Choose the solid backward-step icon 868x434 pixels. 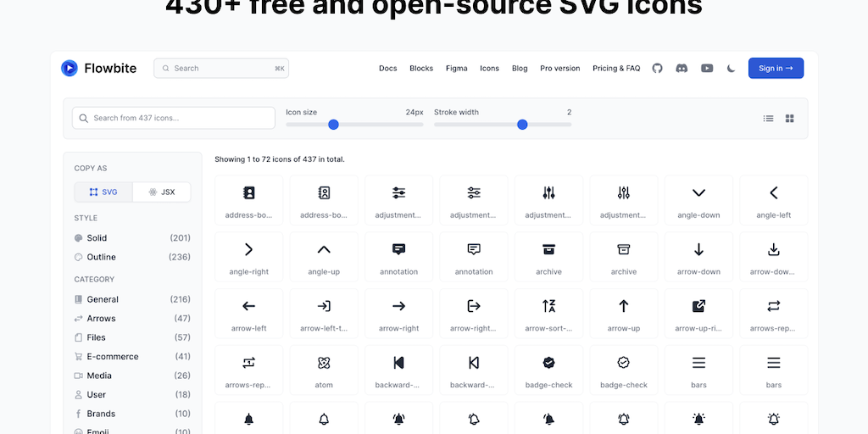(x=398, y=370)
